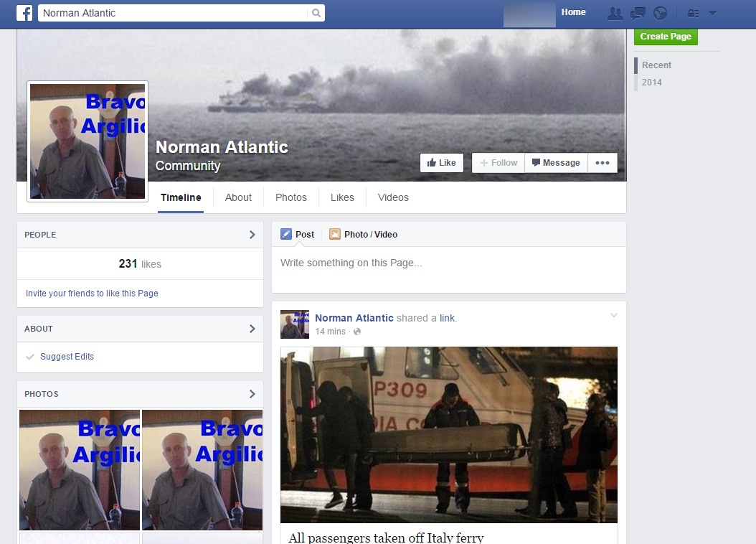Viewport: 756px width, 544px height.
Task: Open All passengers taken off Italy ferry headline
Action: (386, 538)
